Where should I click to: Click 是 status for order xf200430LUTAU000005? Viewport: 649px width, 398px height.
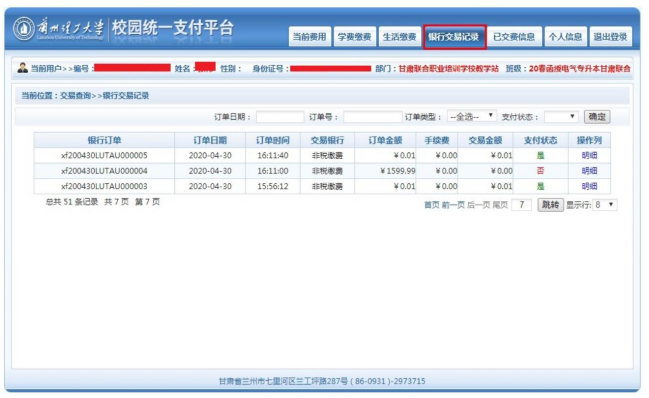[541, 156]
